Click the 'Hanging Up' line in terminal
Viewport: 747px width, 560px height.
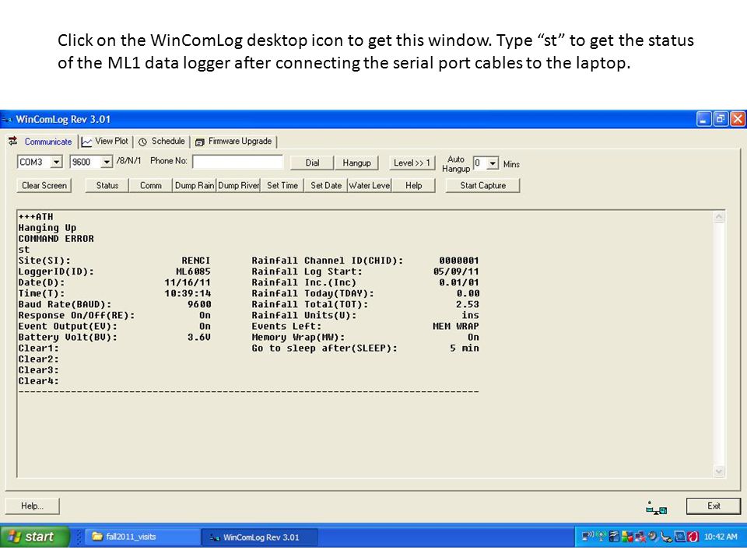(47, 228)
